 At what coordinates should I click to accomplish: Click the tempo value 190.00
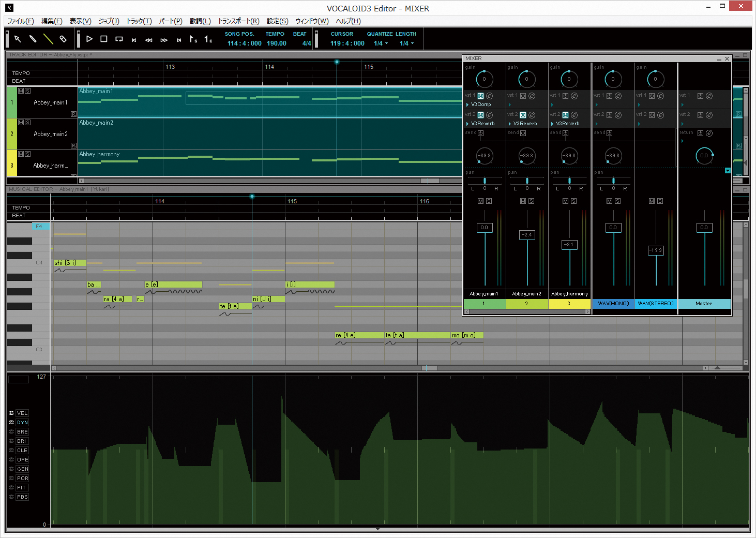pyautogui.click(x=277, y=43)
